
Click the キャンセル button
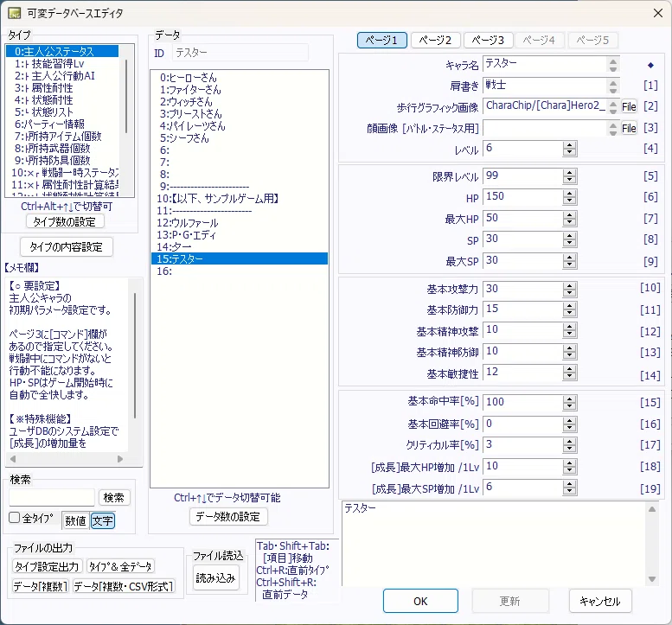point(600,601)
